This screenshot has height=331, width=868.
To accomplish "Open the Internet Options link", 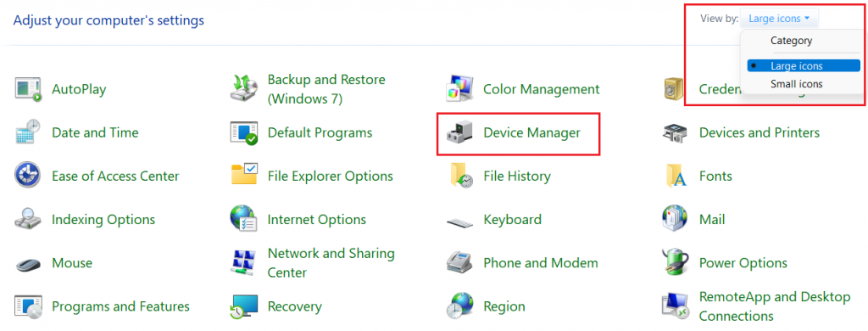I will click(317, 220).
